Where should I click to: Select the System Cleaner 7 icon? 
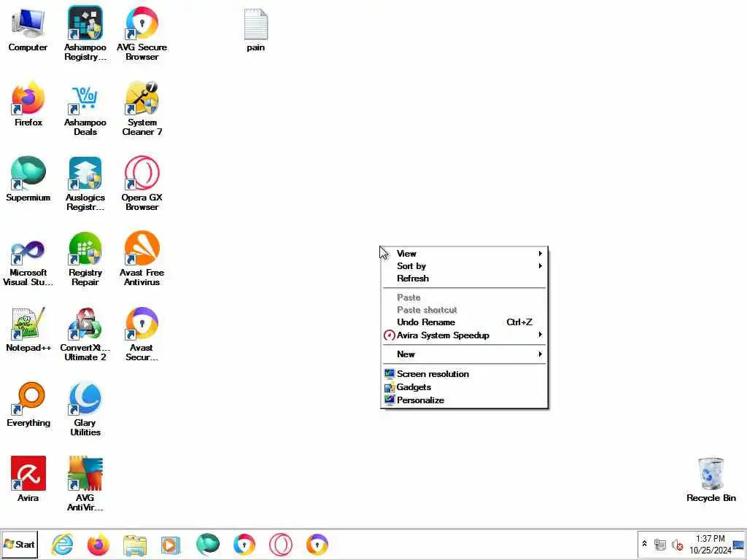142,109
